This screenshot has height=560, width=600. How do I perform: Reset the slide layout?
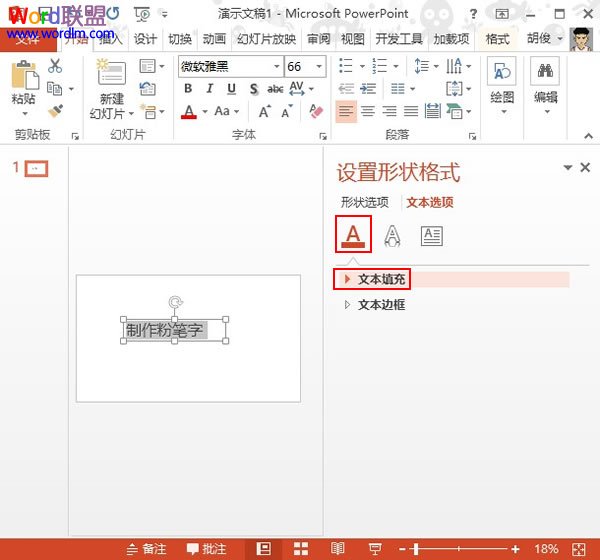pyautogui.click(x=147, y=89)
